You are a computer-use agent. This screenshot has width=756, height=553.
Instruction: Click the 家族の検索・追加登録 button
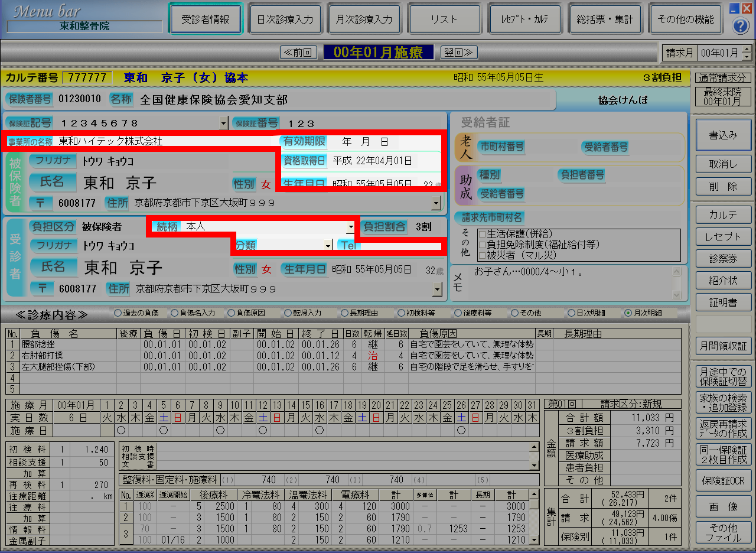tap(724, 402)
